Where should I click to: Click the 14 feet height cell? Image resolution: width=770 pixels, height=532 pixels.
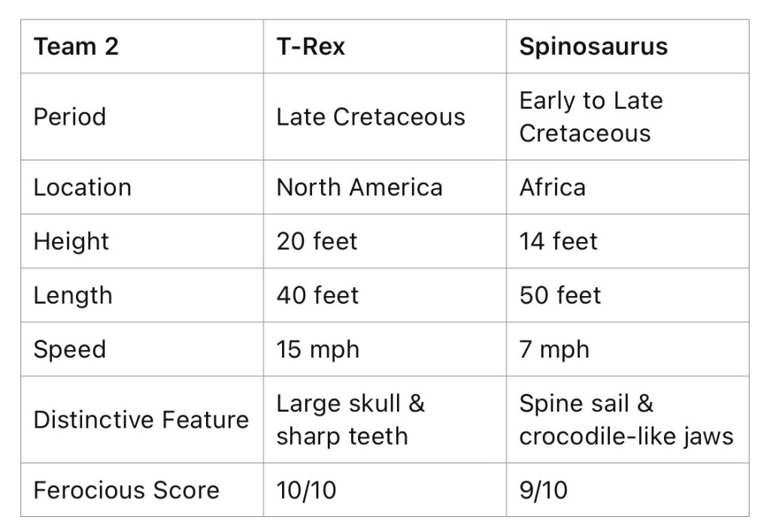tap(558, 241)
